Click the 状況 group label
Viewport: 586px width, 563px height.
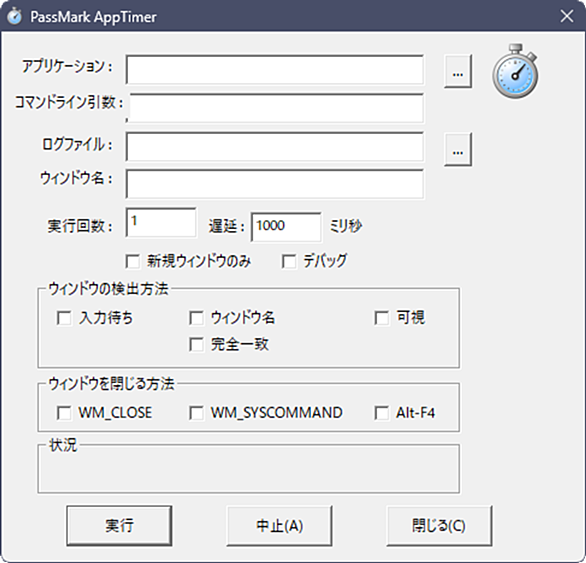click(x=63, y=445)
